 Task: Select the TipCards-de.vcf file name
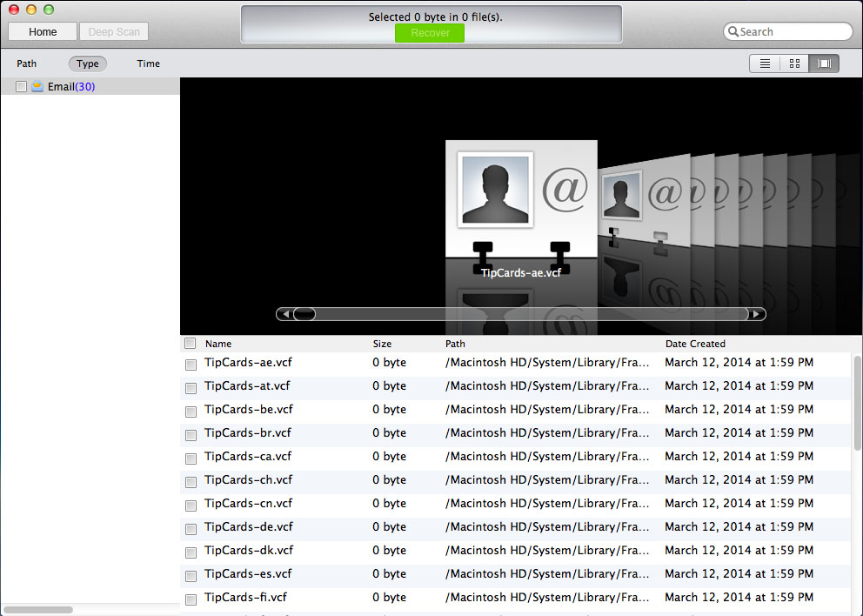click(x=249, y=527)
